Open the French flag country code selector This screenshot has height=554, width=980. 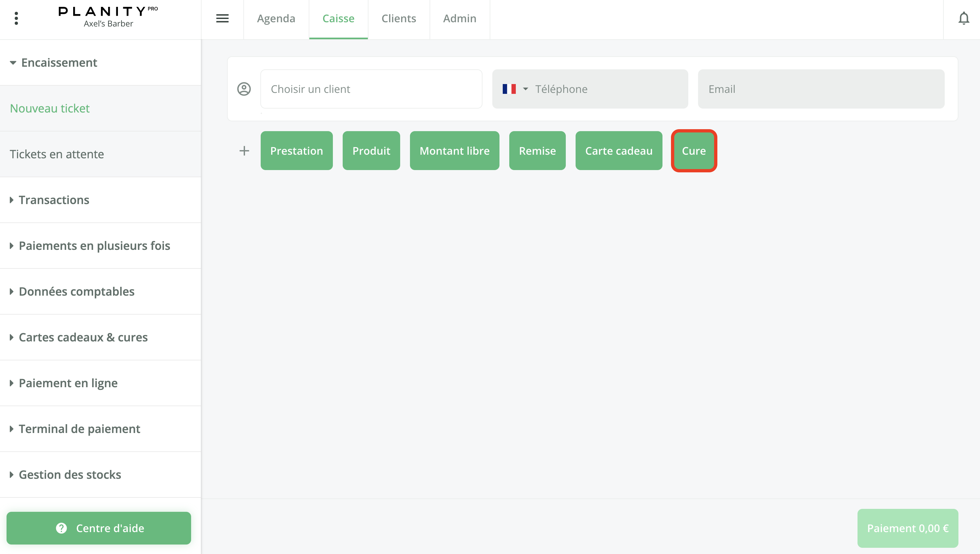515,89
